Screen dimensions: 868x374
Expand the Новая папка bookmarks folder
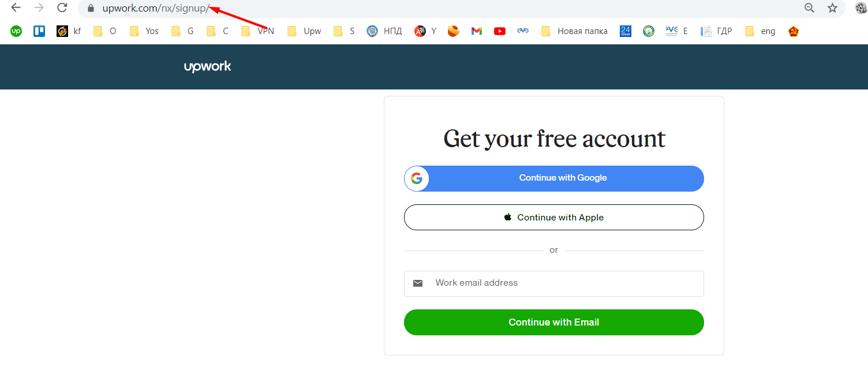(x=574, y=31)
